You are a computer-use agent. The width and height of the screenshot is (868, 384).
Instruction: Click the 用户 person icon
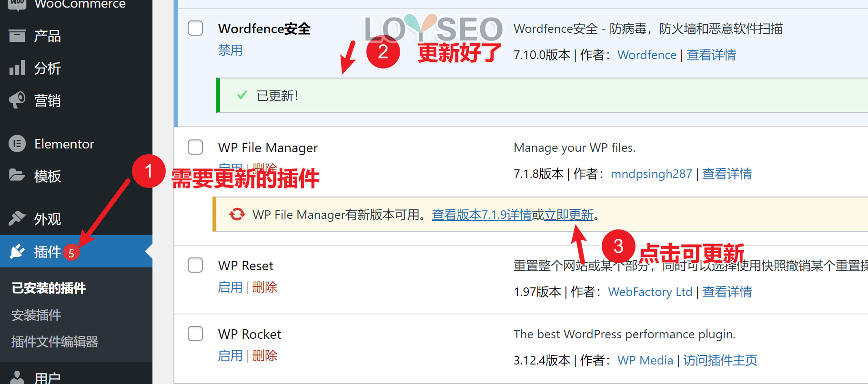(x=17, y=378)
